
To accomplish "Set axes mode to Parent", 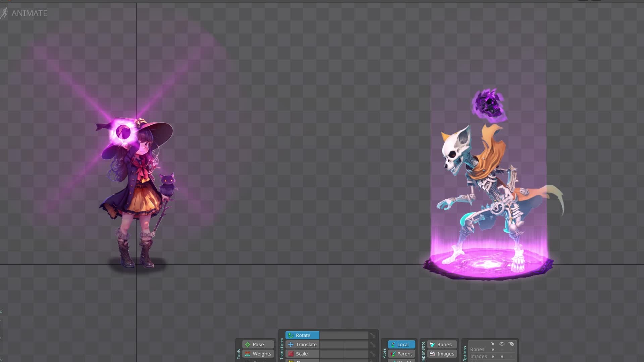I will point(401,354).
